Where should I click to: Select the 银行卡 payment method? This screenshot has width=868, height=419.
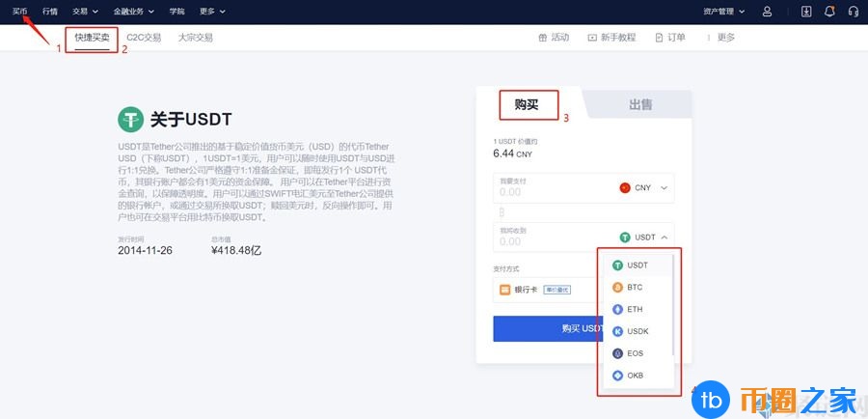point(524,289)
